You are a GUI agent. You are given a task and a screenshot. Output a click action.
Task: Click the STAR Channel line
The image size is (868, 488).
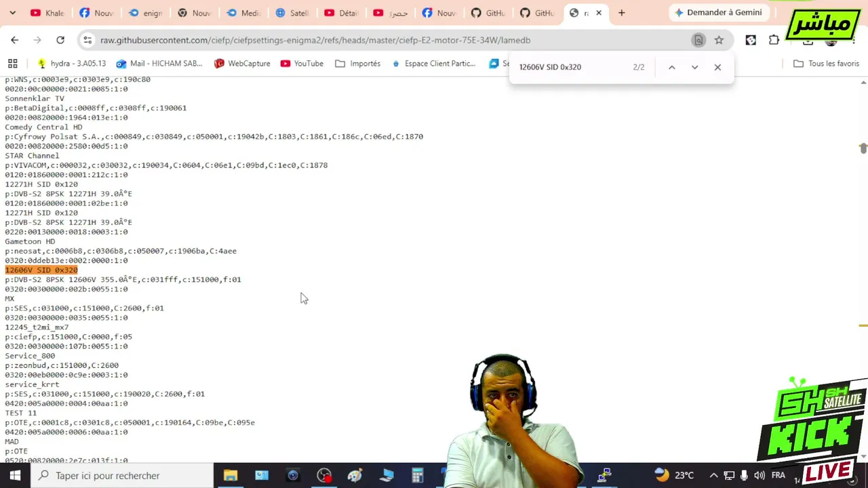pyautogui.click(x=32, y=155)
